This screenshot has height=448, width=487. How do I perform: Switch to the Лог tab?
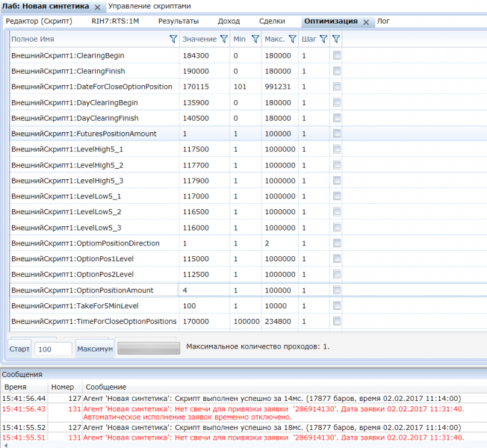point(383,22)
